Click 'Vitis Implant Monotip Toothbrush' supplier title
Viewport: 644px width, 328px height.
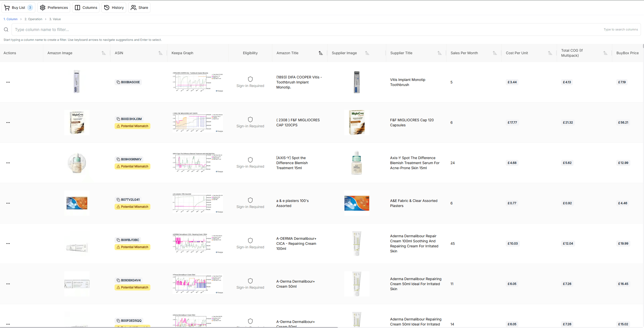coord(408,82)
